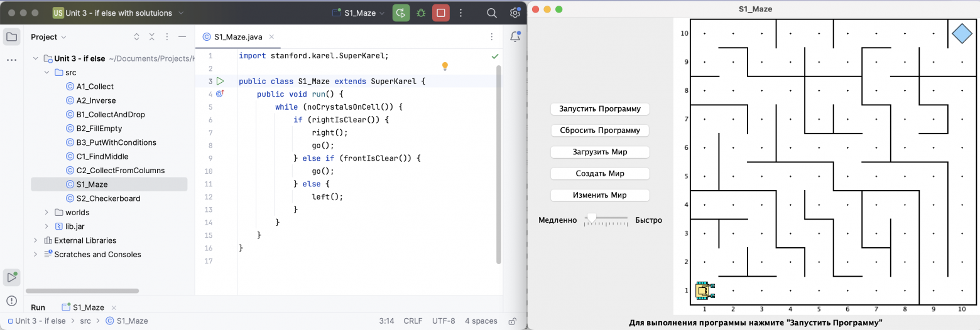Open the Project view mode dropdown
980x330 pixels.
point(48,37)
